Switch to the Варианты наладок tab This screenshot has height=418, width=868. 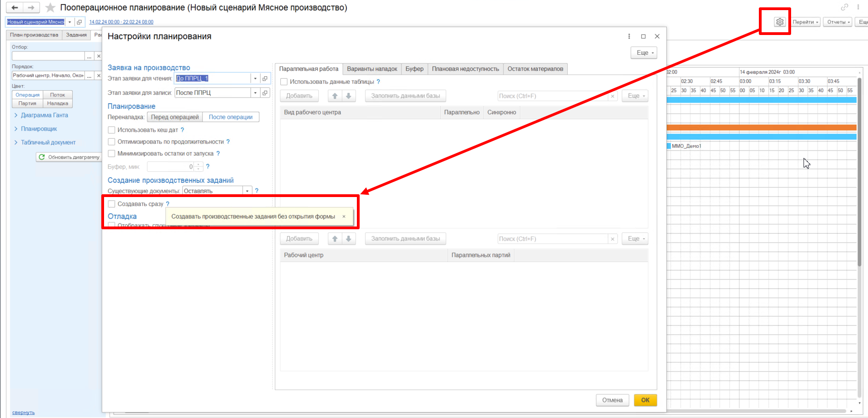tap(372, 69)
